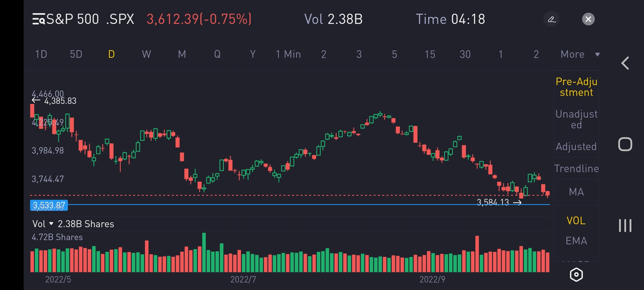This screenshot has width=644, height=290.
Task: Select the W weekly timeframe tab
Action: (x=146, y=54)
